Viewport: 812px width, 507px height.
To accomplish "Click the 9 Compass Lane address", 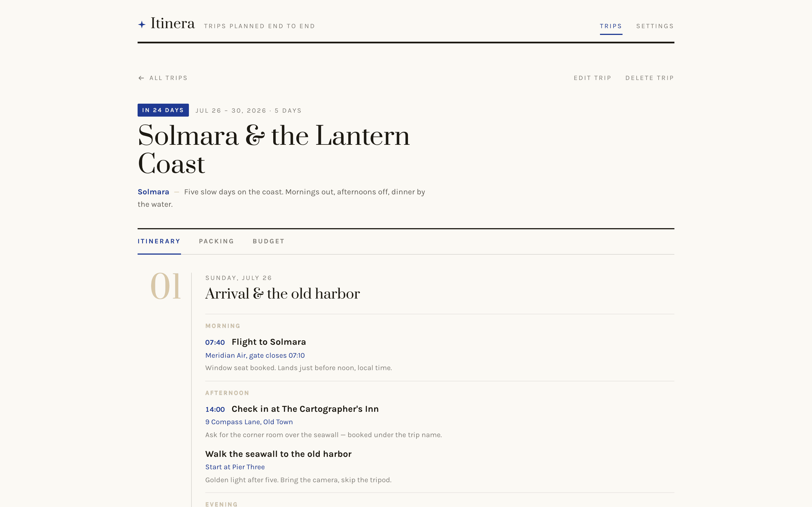I will (249, 422).
